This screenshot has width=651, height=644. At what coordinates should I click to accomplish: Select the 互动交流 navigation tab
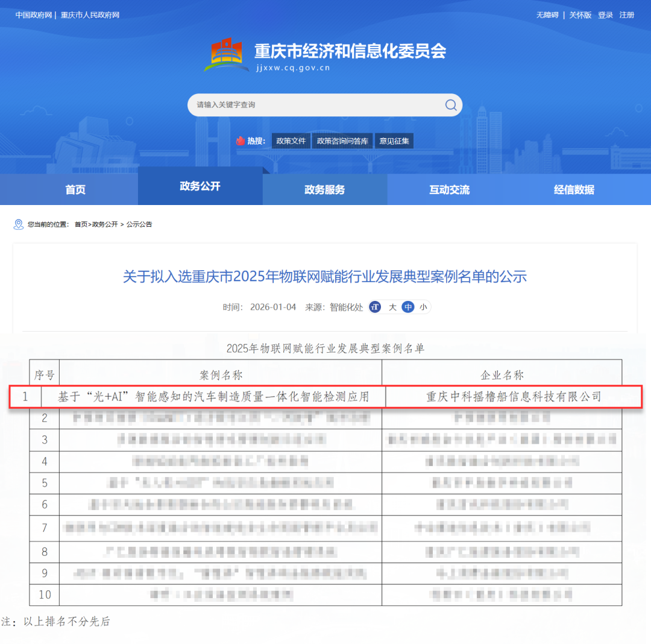449,190
